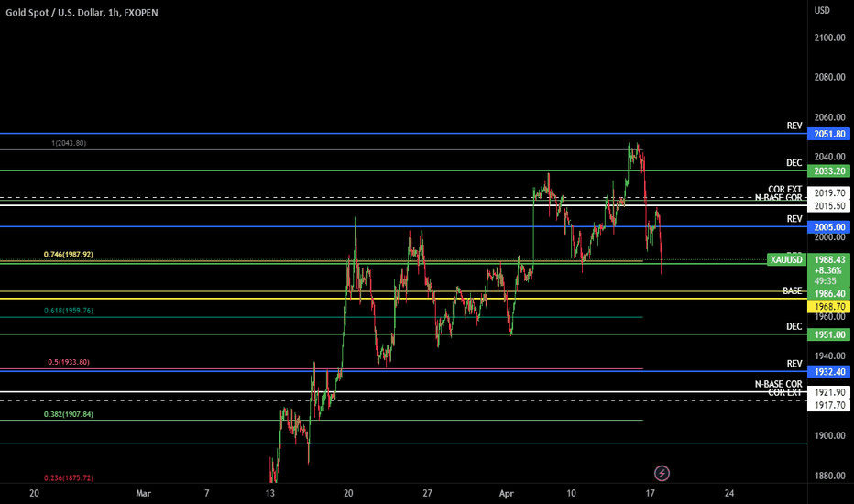Viewport: 854px width, 504px height.
Task: Click the blue 2005.00 price tag
Action: [x=829, y=227]
